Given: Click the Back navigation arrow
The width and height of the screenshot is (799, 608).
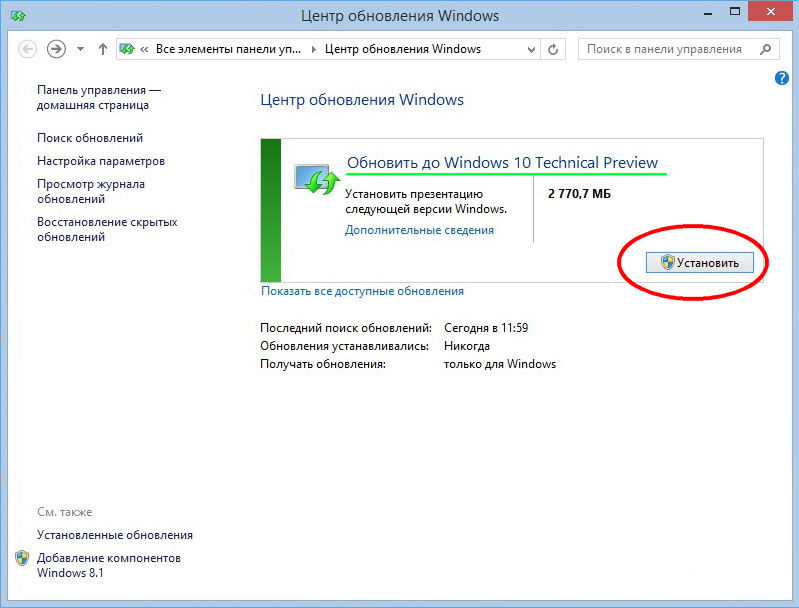Looking at the screenshot, I should pos(28,49).
